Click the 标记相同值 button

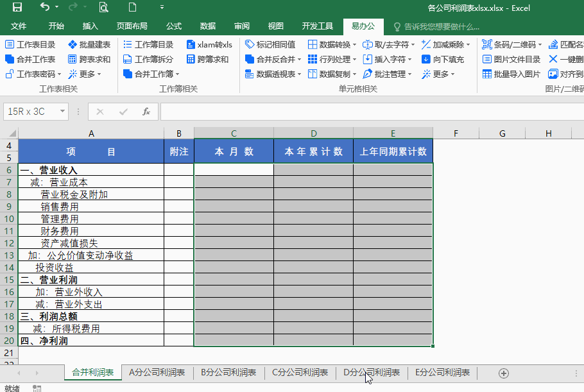pyautogui.click(x=270, y=45)
